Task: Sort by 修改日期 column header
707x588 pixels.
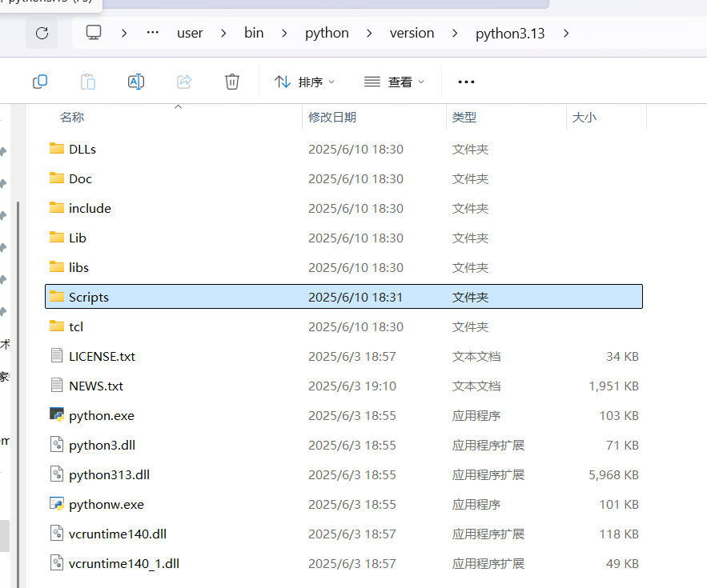Action: 332,117
